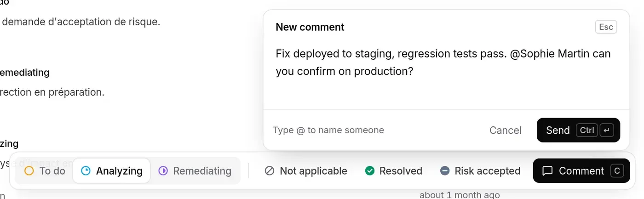This screenshot has height=199, width=644.
Task: Click the orange circle icon for To do
Action: click(29, 171)
